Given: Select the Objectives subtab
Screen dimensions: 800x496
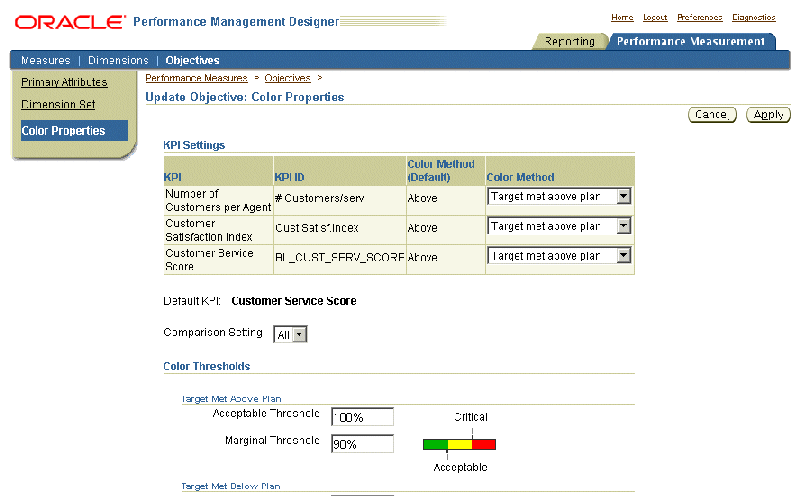Looking at the screenshot, I should coord(192,60).
